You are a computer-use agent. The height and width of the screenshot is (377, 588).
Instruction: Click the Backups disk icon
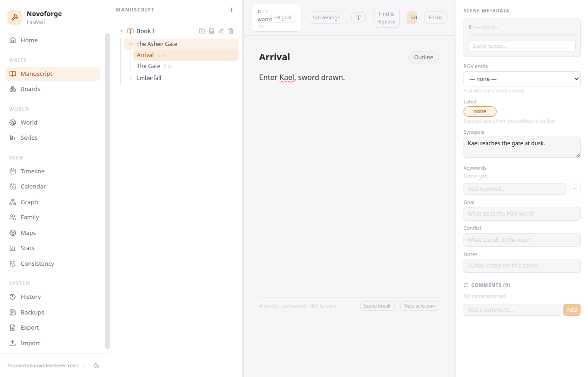[x=13, y=312]
